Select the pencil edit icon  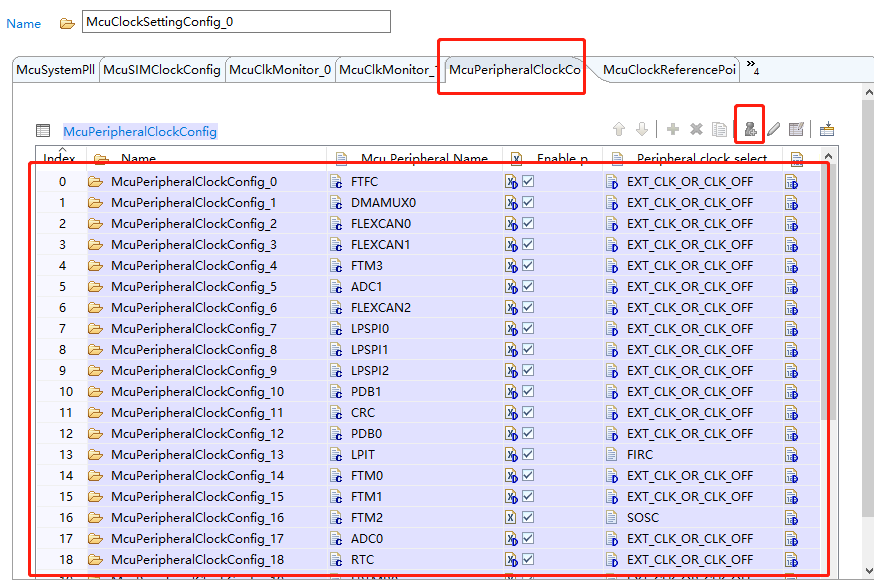tap(773, 128)
